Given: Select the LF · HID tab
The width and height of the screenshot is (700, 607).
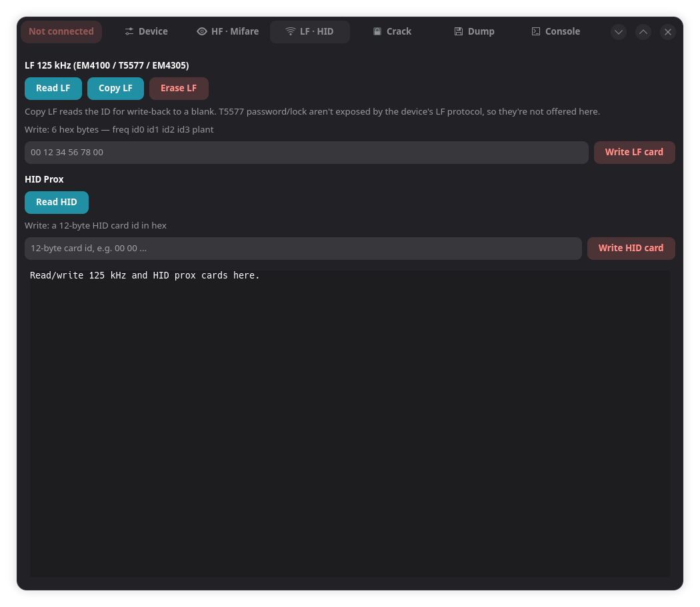Looking at the screenshot, I should (309, 32).
